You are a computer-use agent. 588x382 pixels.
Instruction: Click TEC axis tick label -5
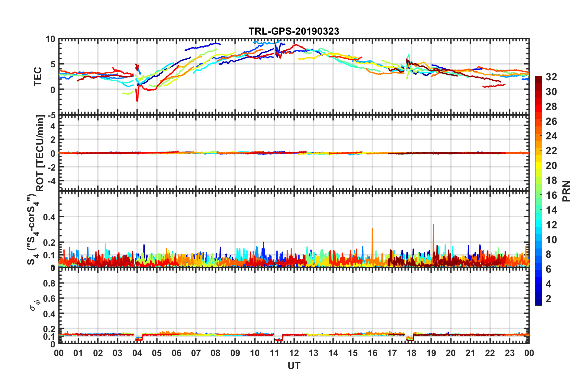[51, 116]
